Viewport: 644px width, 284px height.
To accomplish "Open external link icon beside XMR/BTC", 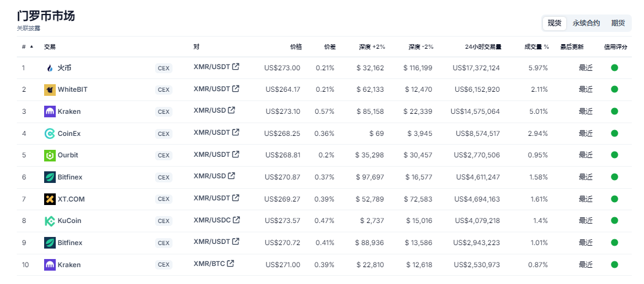I will click(231, 264).
